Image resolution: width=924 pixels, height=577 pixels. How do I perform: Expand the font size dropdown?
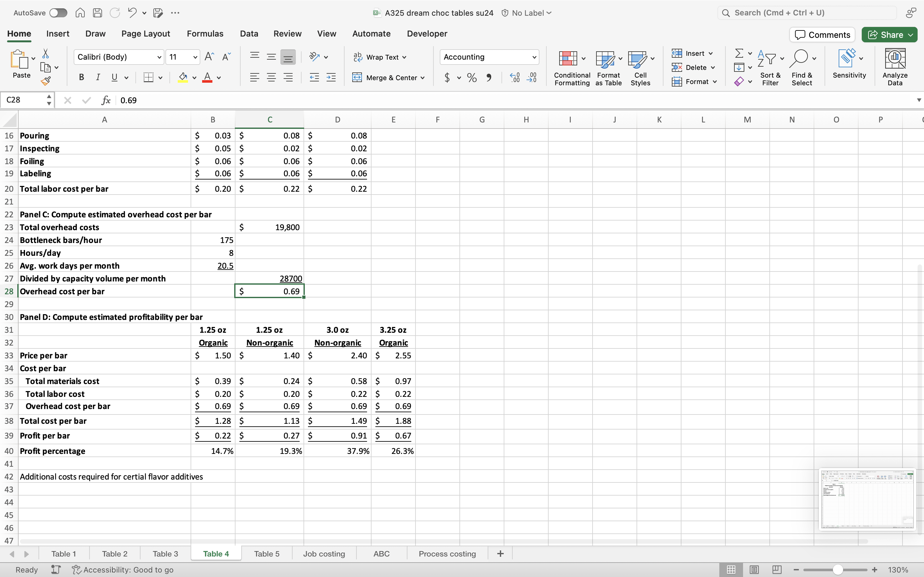pyautogui.click(x=195, y=57)
